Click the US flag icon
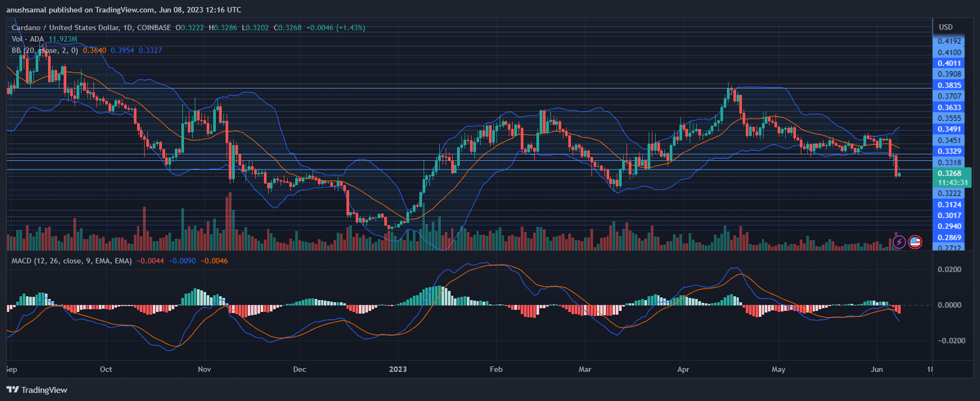This screenshot has height=401, width=980. 915,242
